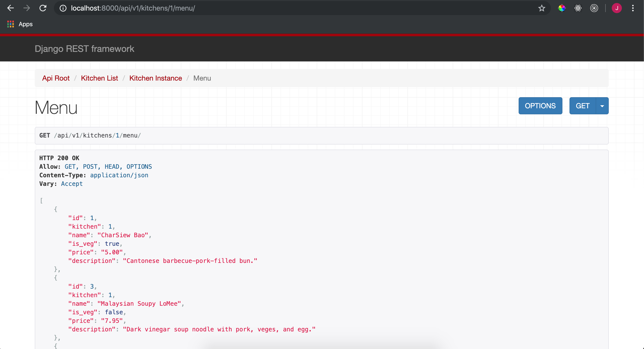This screenshot has height=349, width=644.
Task: Click the HTTP 200 OK status line
Action: (x=59, y=158)
